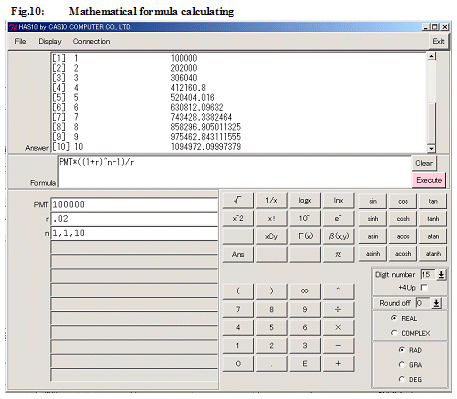This screenshot has height=399, width=457.
Task: Open the Round off dropdown
Action: click(x=436, y=303)
